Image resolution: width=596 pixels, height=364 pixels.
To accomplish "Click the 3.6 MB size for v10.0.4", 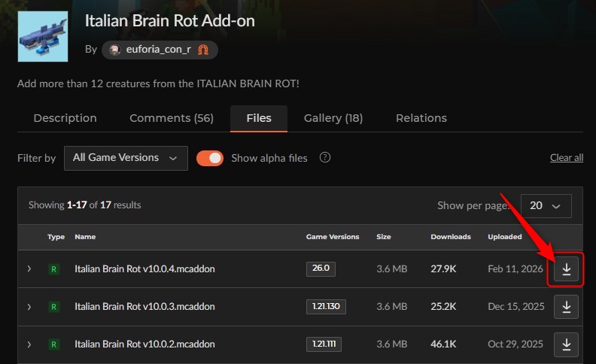I will tap(392, 269).
